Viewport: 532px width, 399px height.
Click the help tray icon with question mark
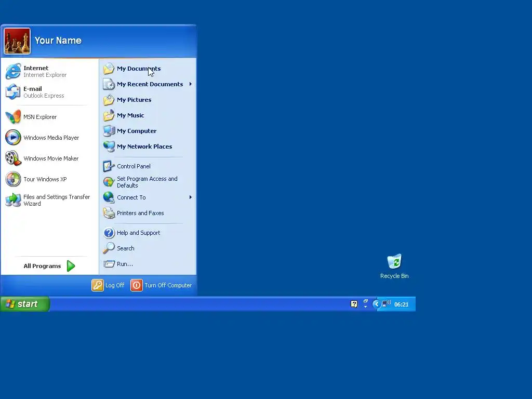pos(354,304)
